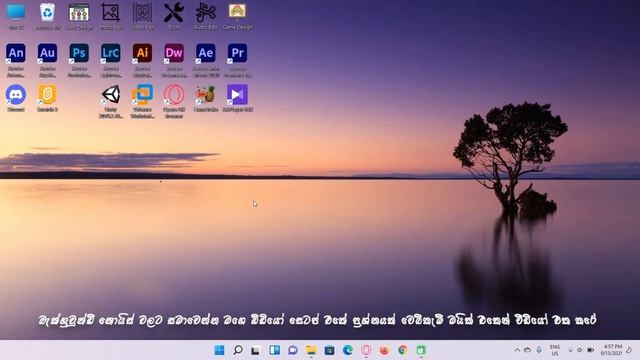The height and width of the screenshot is (360, 640).
Task: Select the Adobe Animate (An) shortcut
Action: (x=16, y=60)
